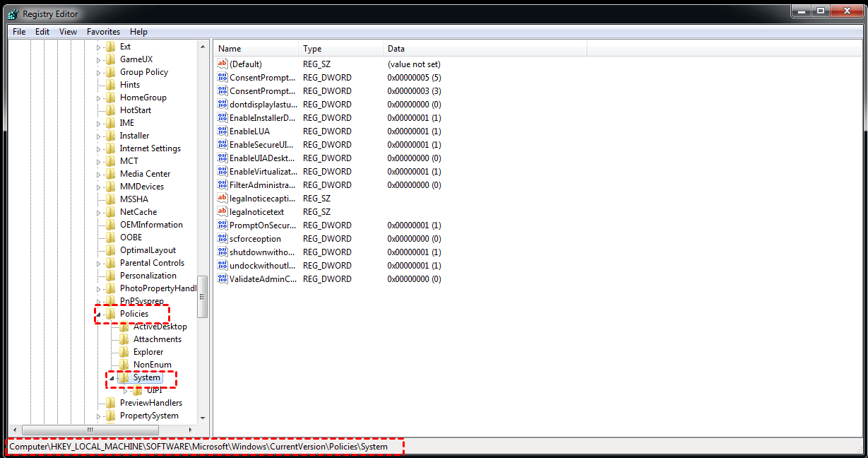Viewport: 868px width, 458px height.
Task: Select the NetCache folder icon
Action: pos(110,212)
